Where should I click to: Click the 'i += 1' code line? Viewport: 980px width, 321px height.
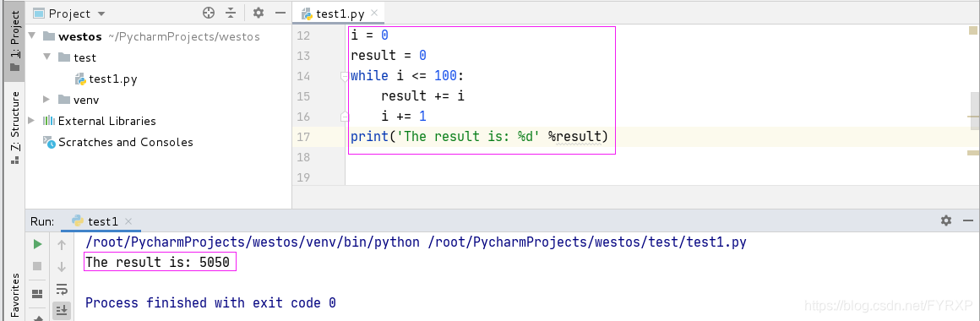tap(404, 117)
